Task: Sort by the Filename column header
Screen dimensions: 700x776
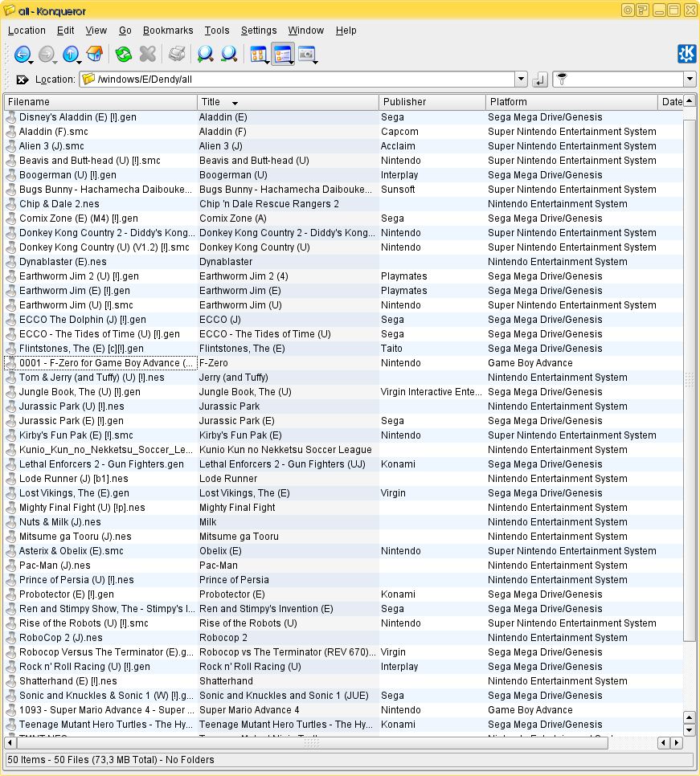Action: [x=100, y=102]
